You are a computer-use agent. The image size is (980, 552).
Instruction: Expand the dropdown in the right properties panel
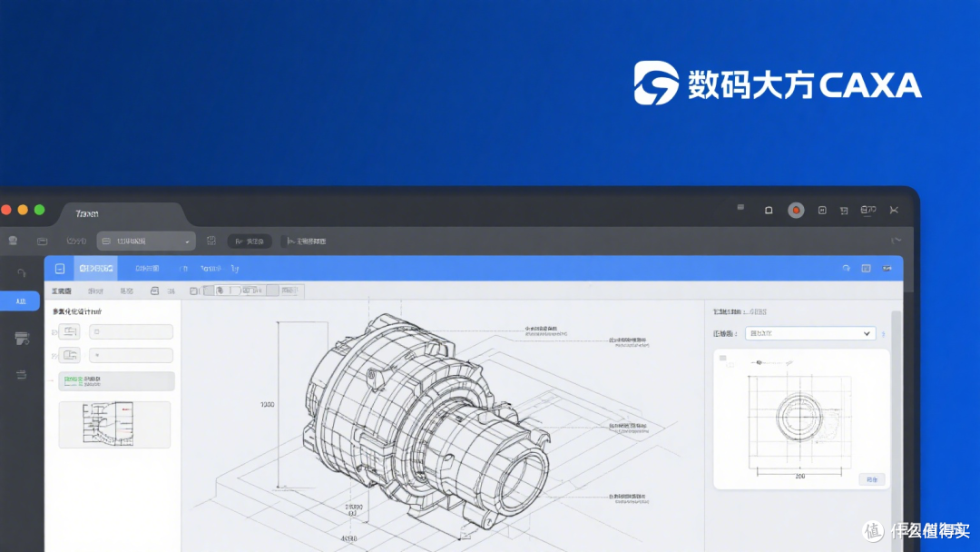(x=810, y=333)
